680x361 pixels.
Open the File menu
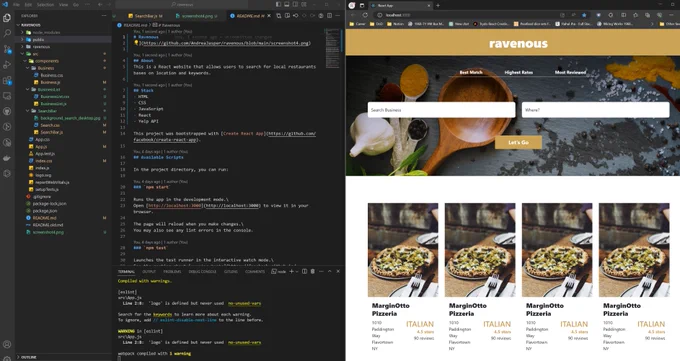(x=16, y=4)
